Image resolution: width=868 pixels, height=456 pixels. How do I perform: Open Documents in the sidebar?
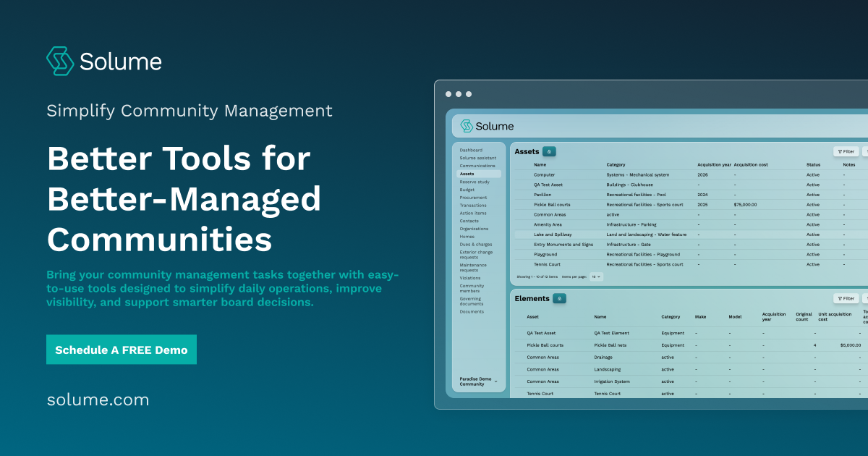click(472, 312)
